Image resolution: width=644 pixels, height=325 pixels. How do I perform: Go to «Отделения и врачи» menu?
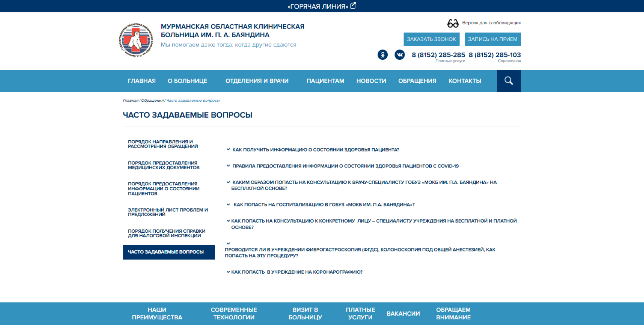[x=257, y=81]
